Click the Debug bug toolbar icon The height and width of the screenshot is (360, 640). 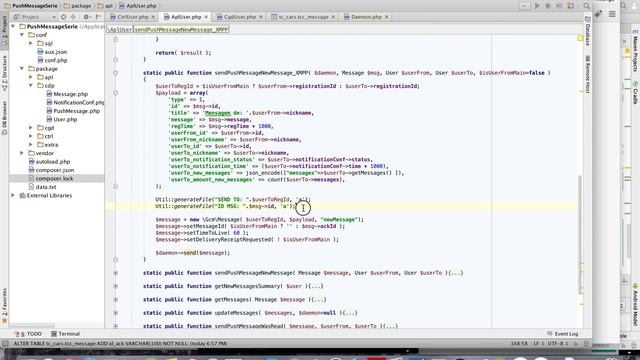pos(548,6)
